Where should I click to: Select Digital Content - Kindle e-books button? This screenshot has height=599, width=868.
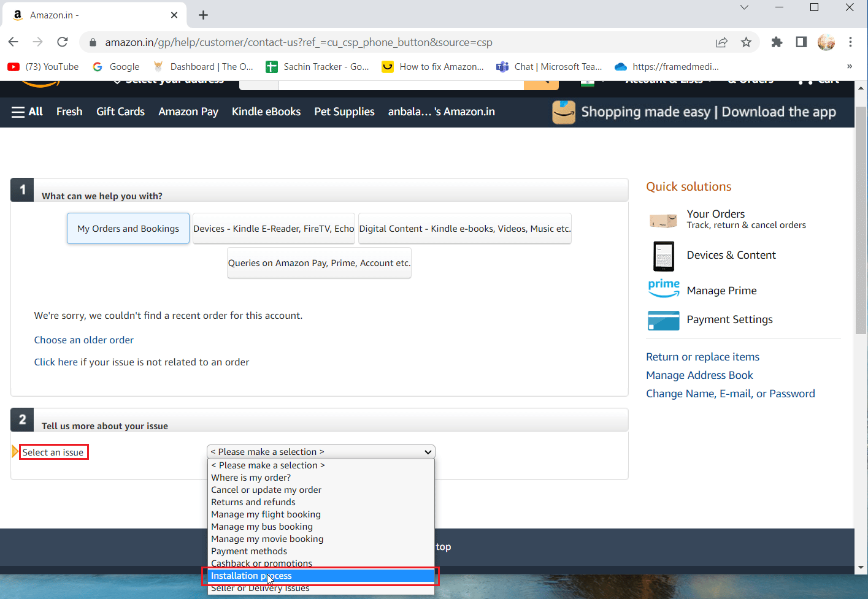[x=465, y=229]
